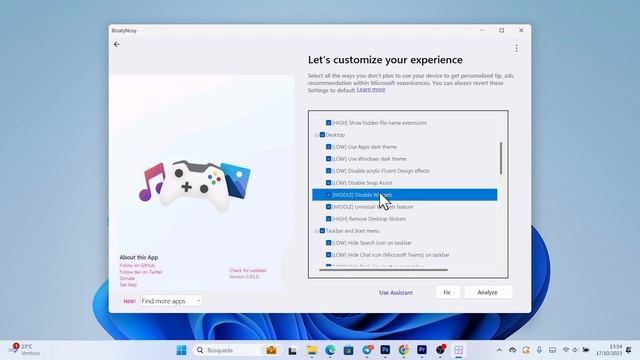This screenshot has height=360, width=640.
Task: Click the horizontal scrollbar thumb in list
Action: pyautogui.click(x=383, y=270)
